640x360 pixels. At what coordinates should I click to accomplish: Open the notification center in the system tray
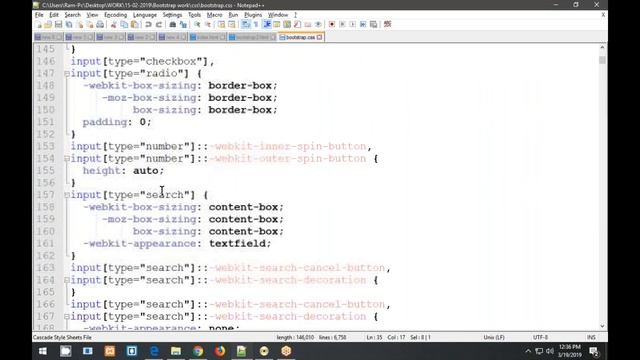594,351
